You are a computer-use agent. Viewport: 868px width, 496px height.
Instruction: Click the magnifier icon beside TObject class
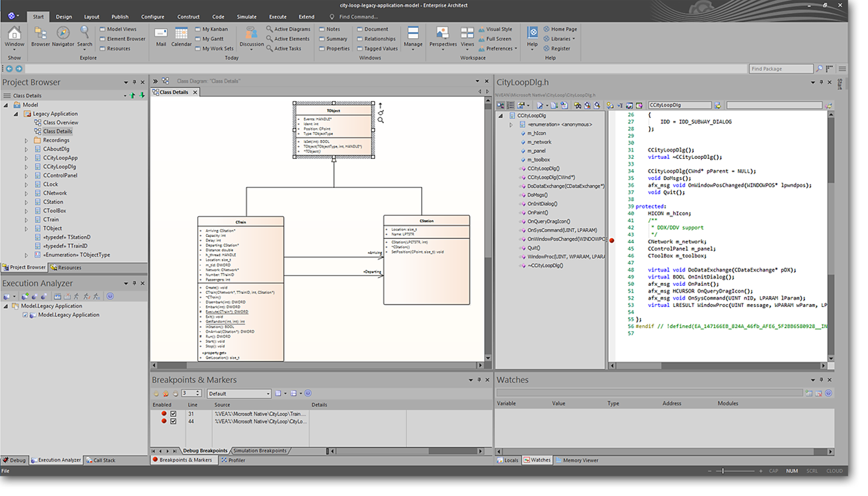pos(381,120)
